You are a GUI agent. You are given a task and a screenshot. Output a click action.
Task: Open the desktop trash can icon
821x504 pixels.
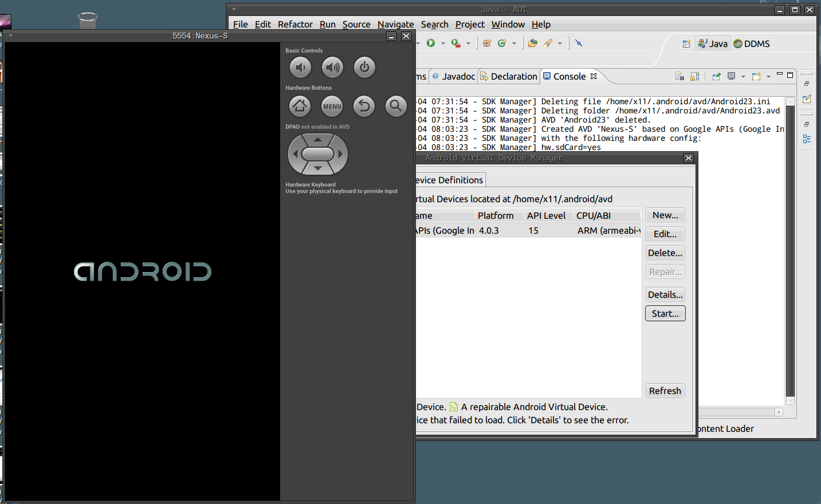tap(88, 20)
